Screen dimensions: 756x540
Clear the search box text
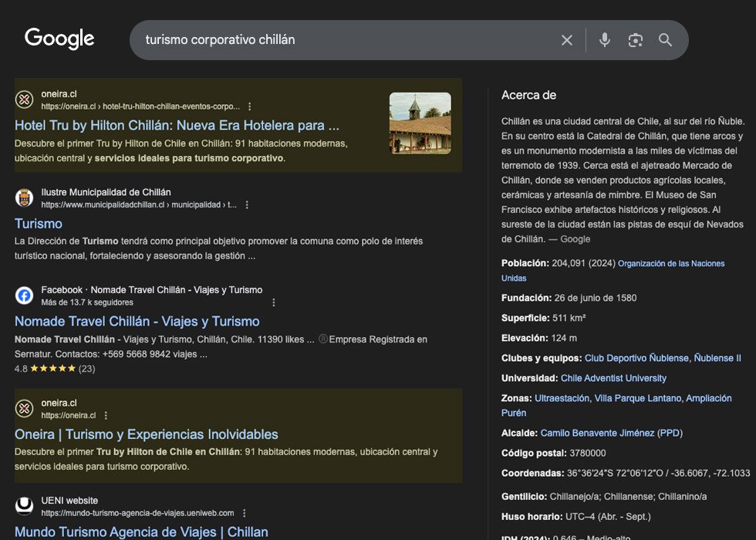567,40
